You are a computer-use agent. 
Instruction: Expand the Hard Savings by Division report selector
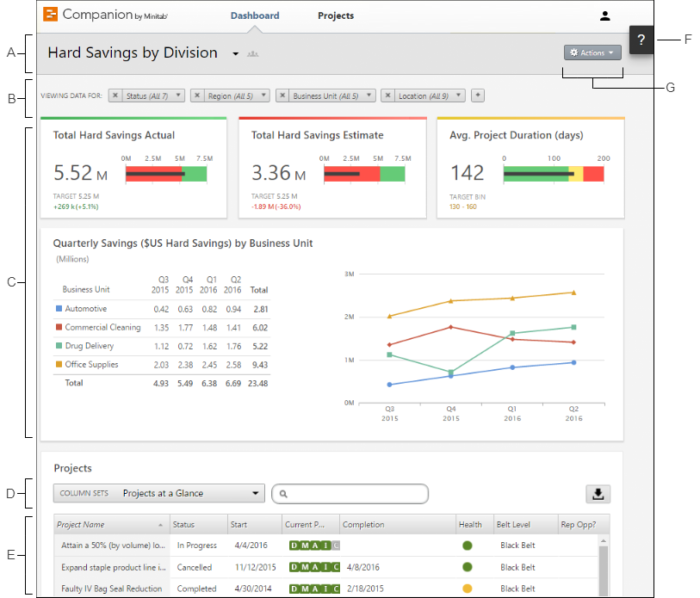tap(235, 54)
